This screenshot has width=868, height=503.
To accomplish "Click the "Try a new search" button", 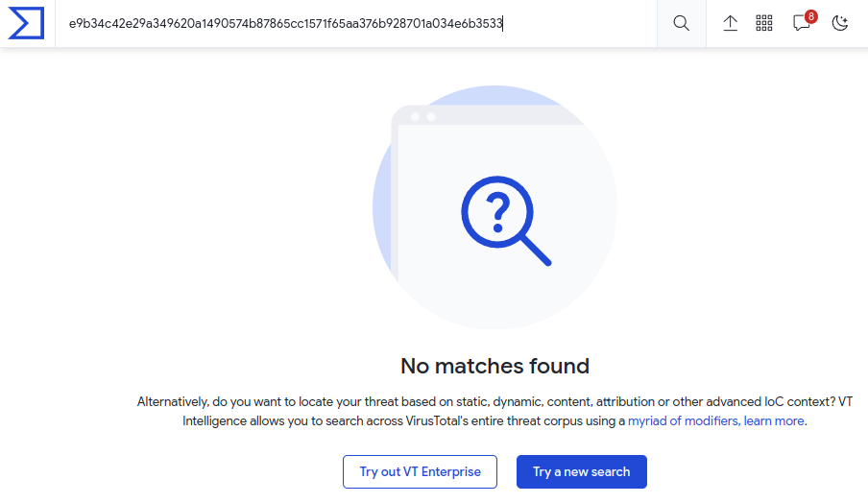I will (x=581, y=471).
